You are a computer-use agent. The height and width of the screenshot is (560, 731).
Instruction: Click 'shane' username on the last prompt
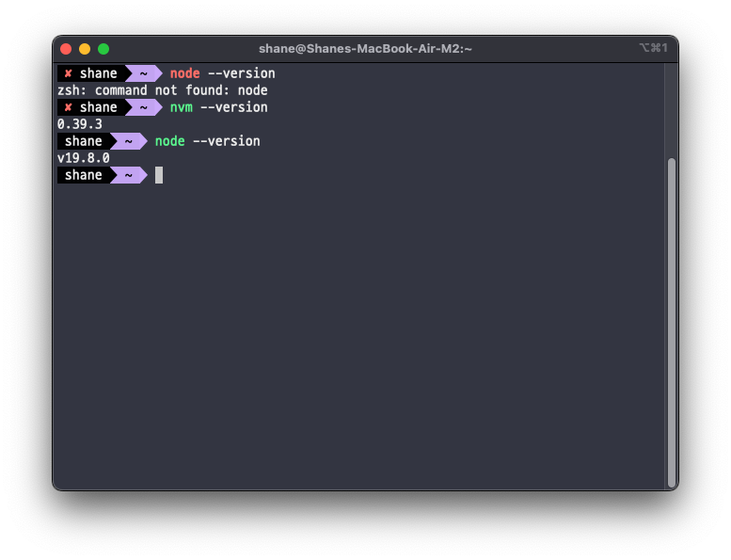84,175
